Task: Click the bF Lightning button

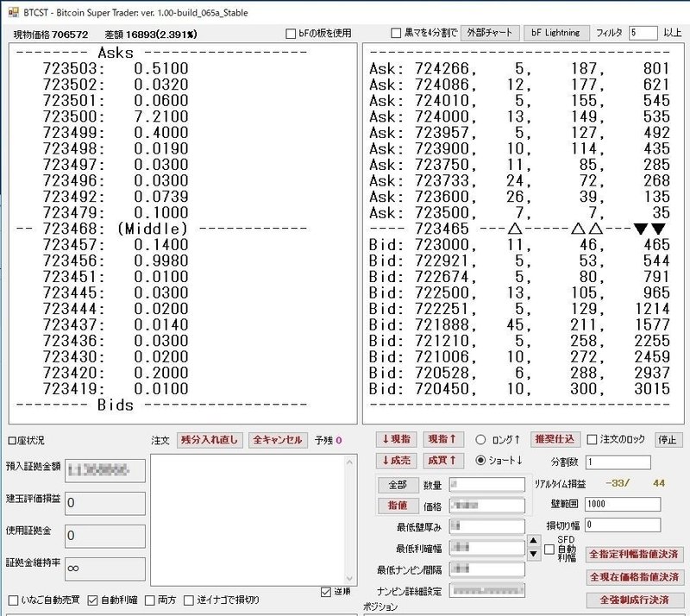Action: 555,33
